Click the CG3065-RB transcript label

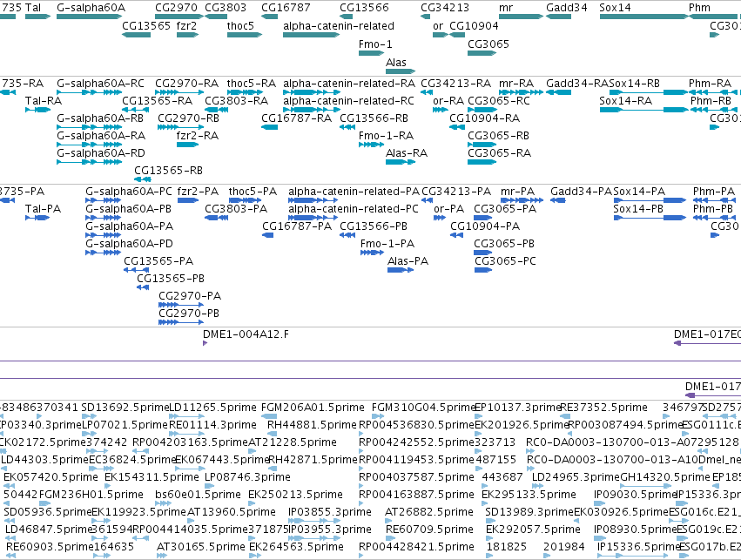coord(498,136)
